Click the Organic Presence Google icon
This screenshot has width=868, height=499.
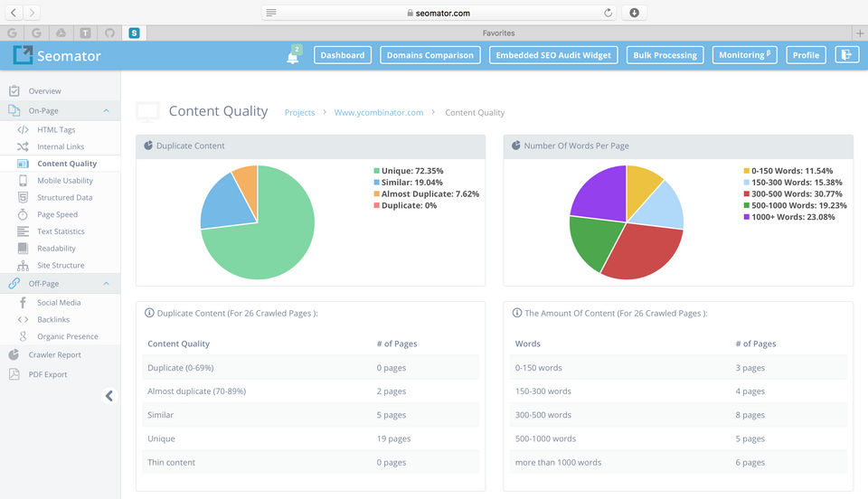[23, 336]
